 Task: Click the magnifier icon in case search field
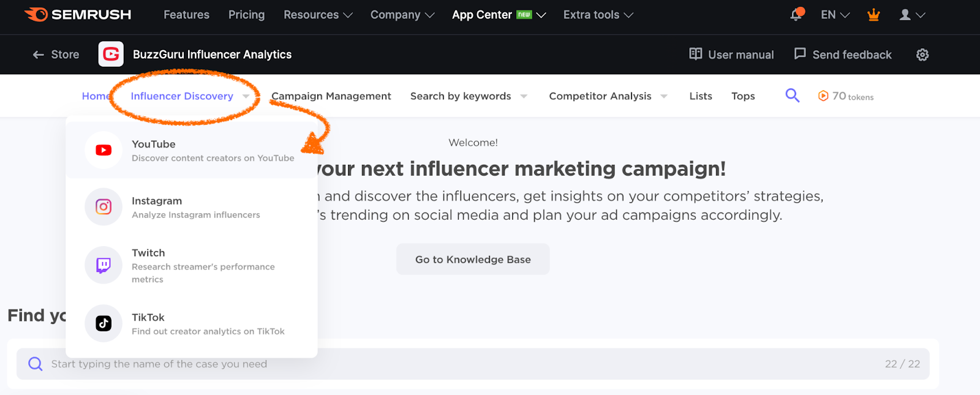point(36,364)
